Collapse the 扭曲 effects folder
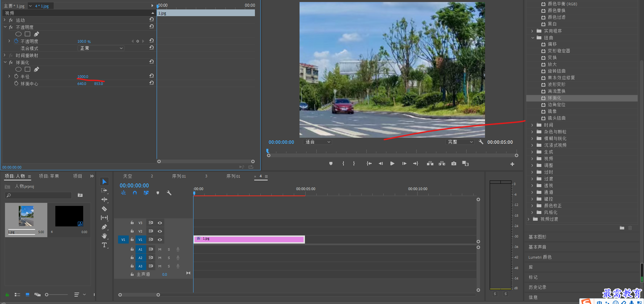Screen dimensions: 644x304 tap(533, 38)
